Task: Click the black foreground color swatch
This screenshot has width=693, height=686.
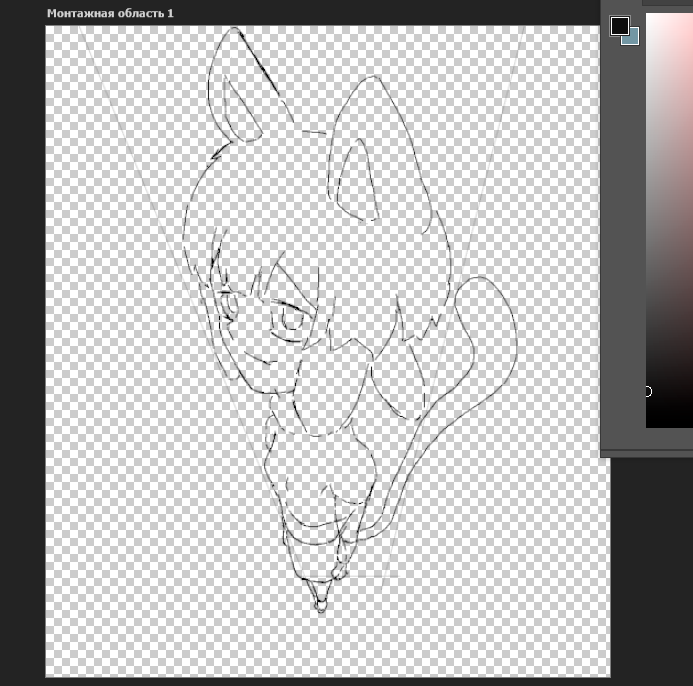Action: coord(620,26)
